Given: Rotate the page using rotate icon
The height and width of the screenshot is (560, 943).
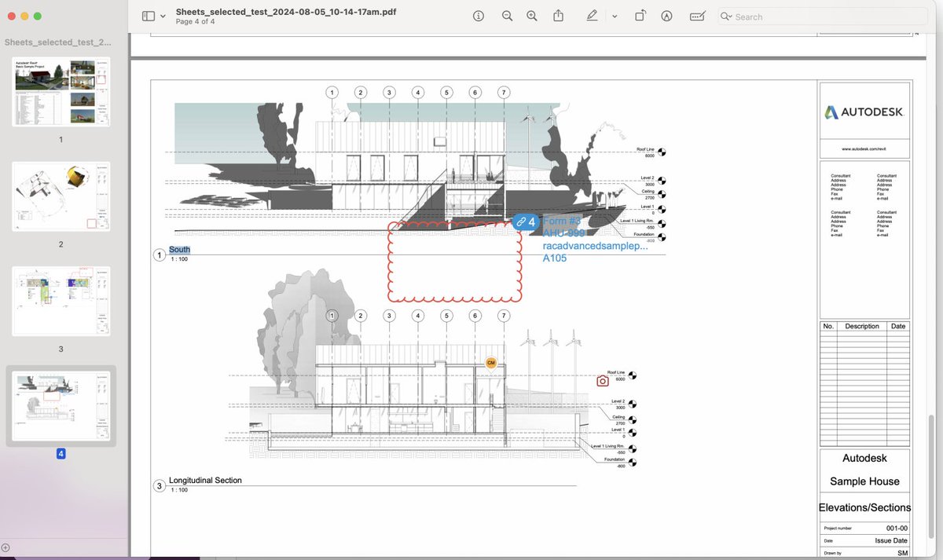Looking at the screenshot, I should [x=640, y=16].
